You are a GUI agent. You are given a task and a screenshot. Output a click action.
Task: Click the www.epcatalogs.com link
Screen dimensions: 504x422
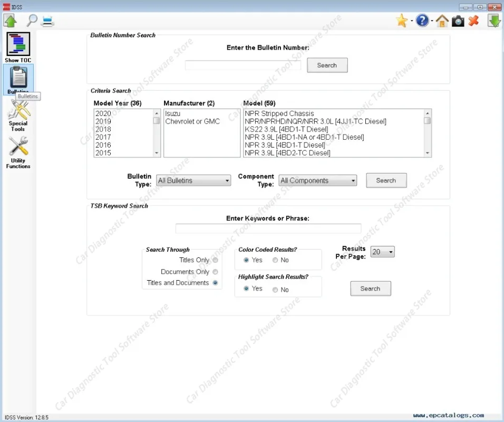(449, 415)
